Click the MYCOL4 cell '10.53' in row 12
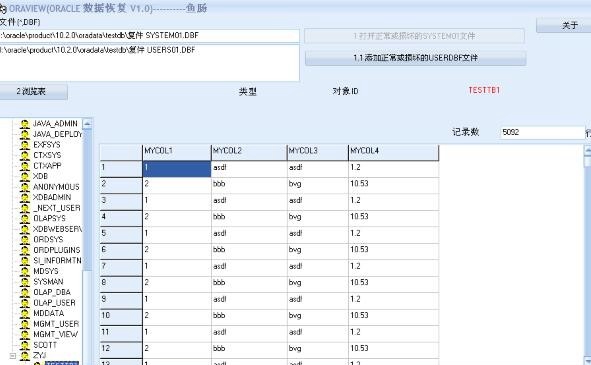The image size is (591, 365). tap(394, 350)
